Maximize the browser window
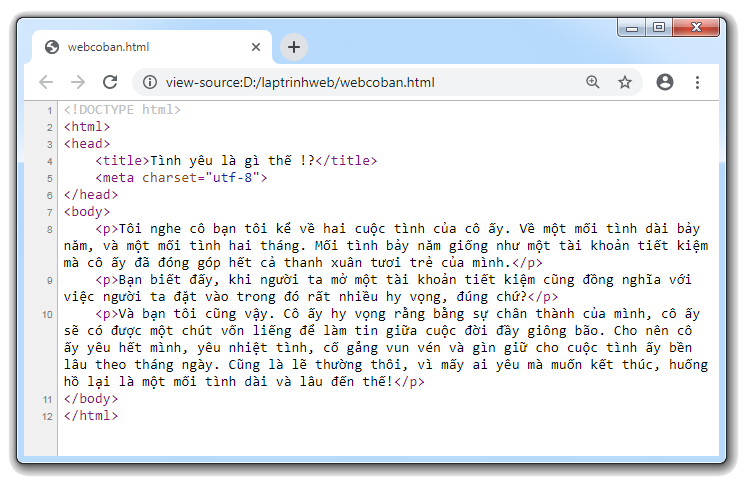 coord(659,28)
